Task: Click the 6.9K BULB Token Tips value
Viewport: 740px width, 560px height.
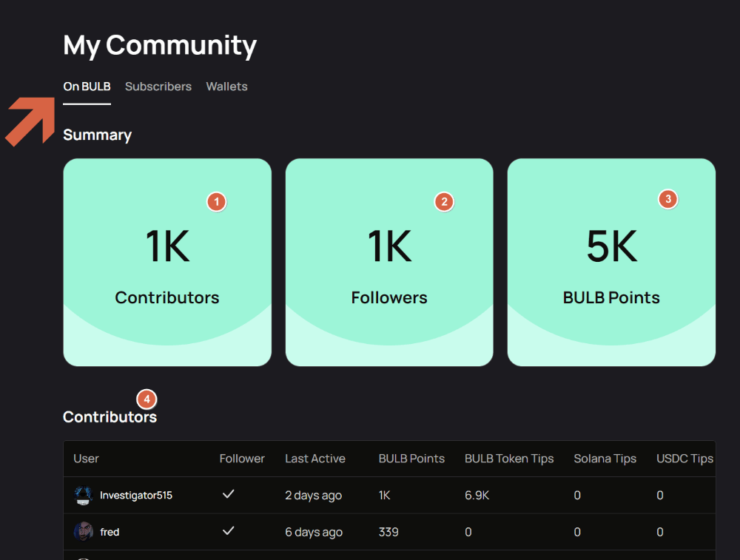Action: click(477, 496)
